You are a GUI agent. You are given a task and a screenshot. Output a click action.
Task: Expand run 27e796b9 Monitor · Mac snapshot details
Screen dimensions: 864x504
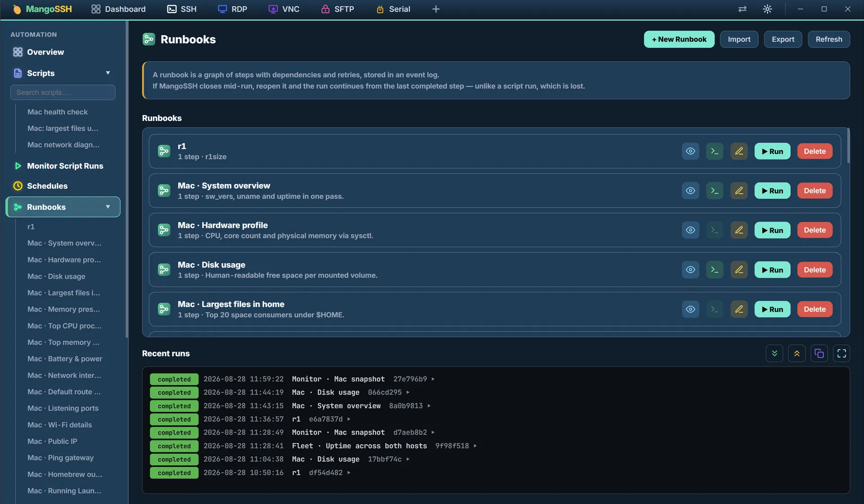tap(433, 379)
